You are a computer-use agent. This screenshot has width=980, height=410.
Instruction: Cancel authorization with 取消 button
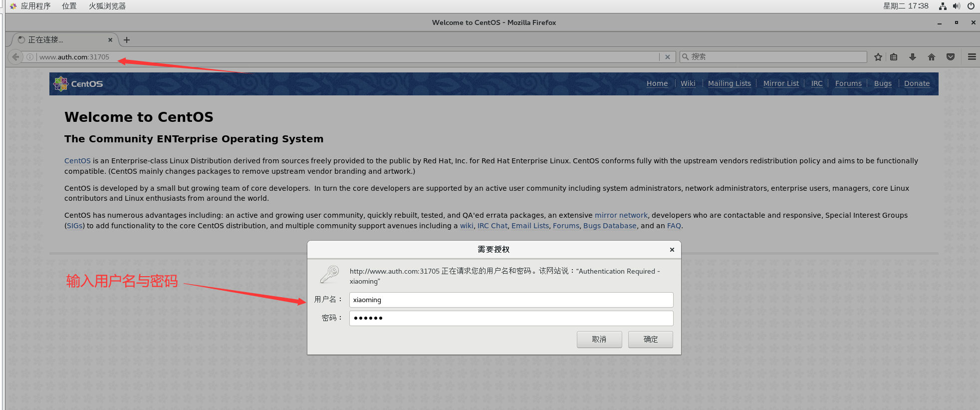pos(599,340)
